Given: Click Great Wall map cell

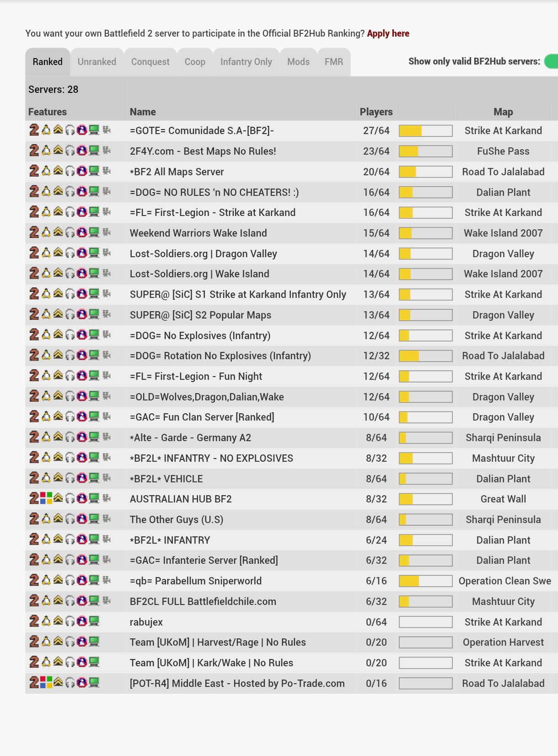Looking at the screenshot, I should click(503, 499).
